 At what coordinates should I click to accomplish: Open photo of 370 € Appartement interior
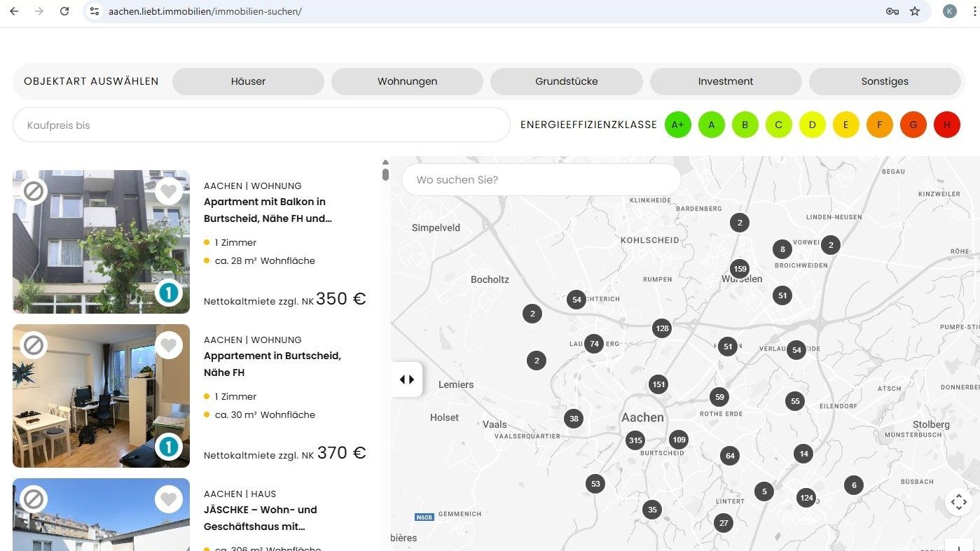(101, 396)
